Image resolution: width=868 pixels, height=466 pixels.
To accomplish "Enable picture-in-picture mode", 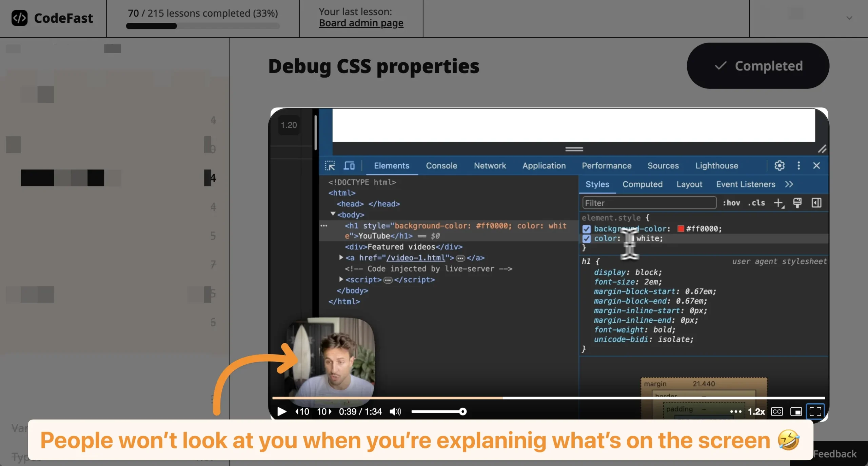I will tap(796, 411).
